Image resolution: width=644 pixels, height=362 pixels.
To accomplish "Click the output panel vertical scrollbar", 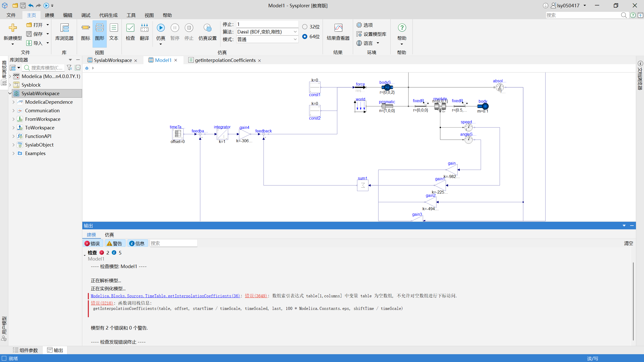I will 633,301.
